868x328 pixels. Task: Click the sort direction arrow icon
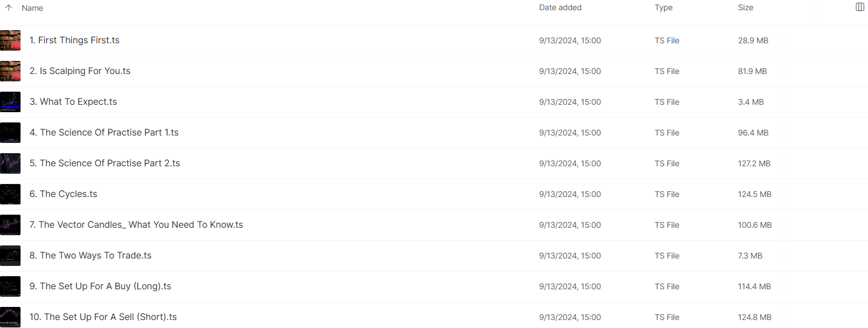click(x=9, y=8)
